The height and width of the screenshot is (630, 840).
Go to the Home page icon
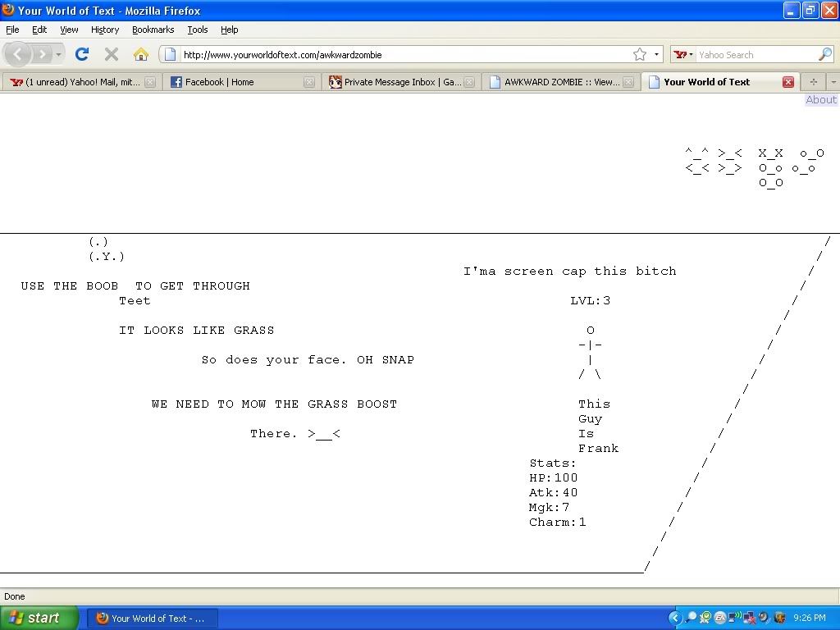(x=141, y=54)
